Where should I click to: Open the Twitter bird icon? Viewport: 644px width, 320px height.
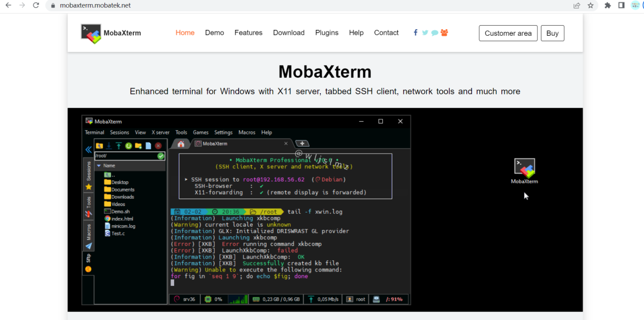425,32
